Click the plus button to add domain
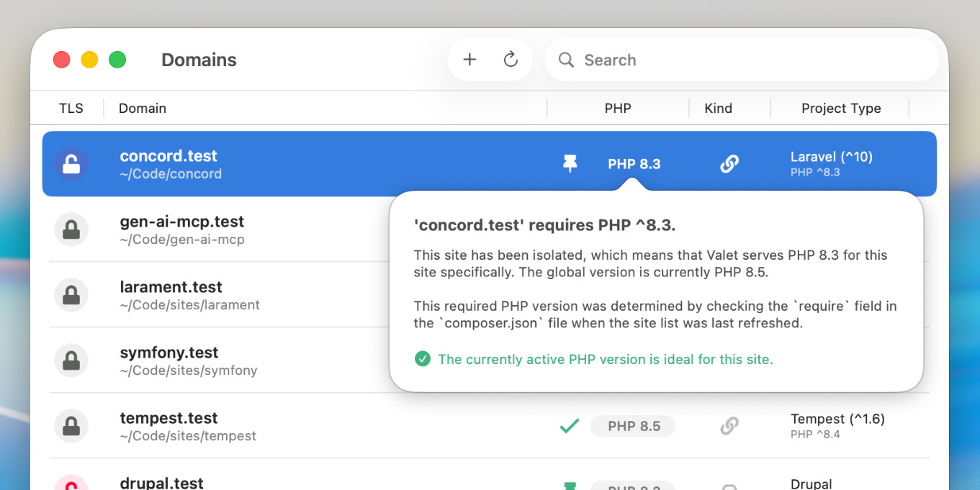The image size is (980, 490). coord(469,60)
